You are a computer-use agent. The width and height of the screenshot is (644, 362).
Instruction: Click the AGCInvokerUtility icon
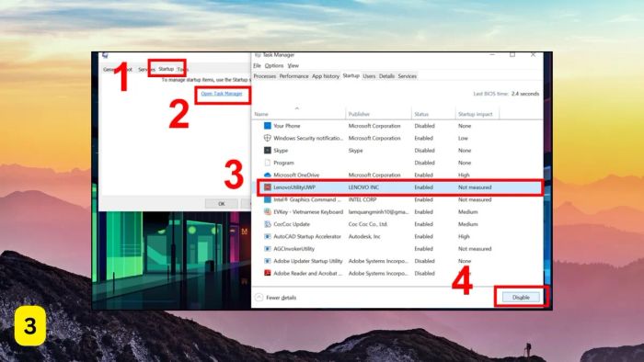(x=268, y=248)
